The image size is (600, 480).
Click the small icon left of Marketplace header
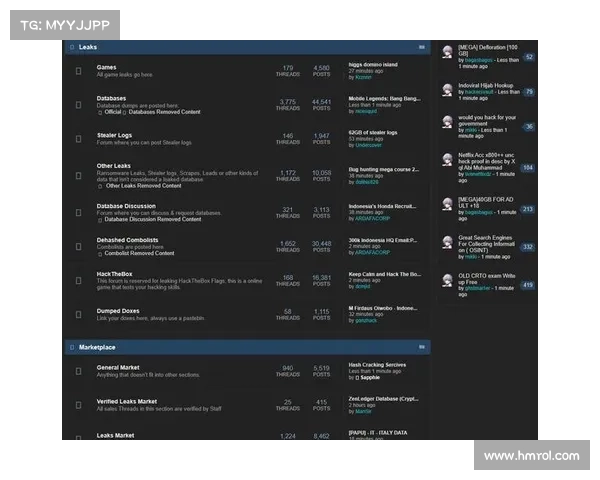coord(72,347)
